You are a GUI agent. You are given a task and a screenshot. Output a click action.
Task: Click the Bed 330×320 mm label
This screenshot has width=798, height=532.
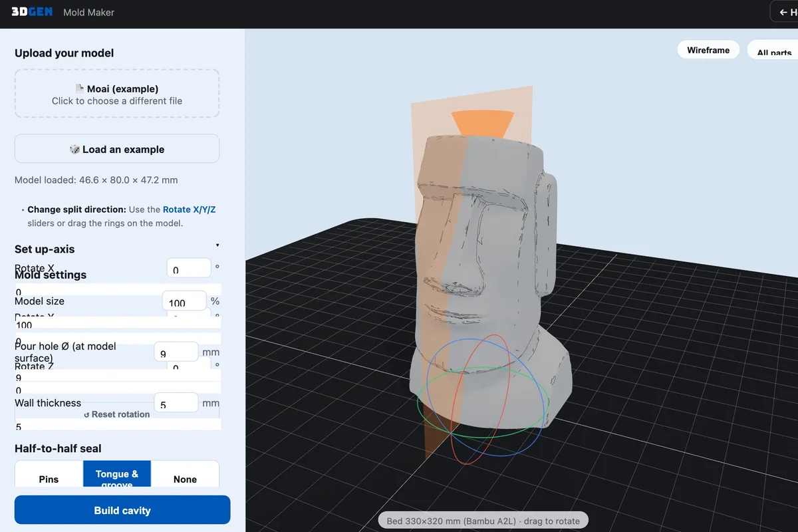pos(483,521)
